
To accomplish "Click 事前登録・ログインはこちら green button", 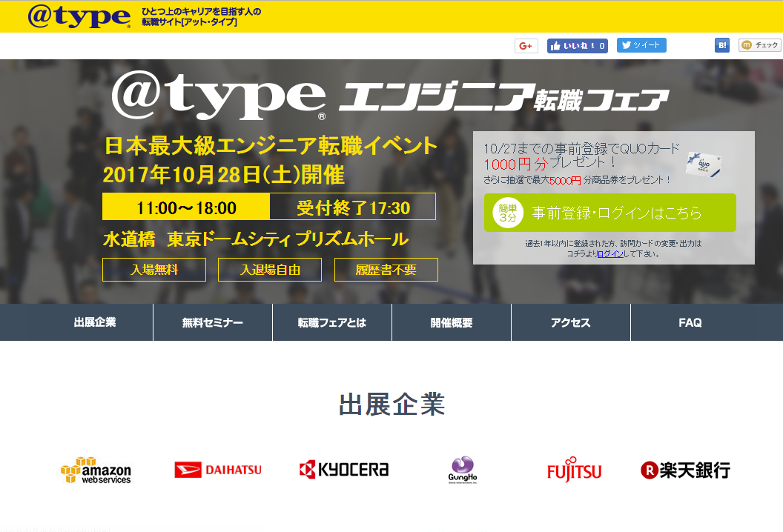I will click(x=609, y=213).
